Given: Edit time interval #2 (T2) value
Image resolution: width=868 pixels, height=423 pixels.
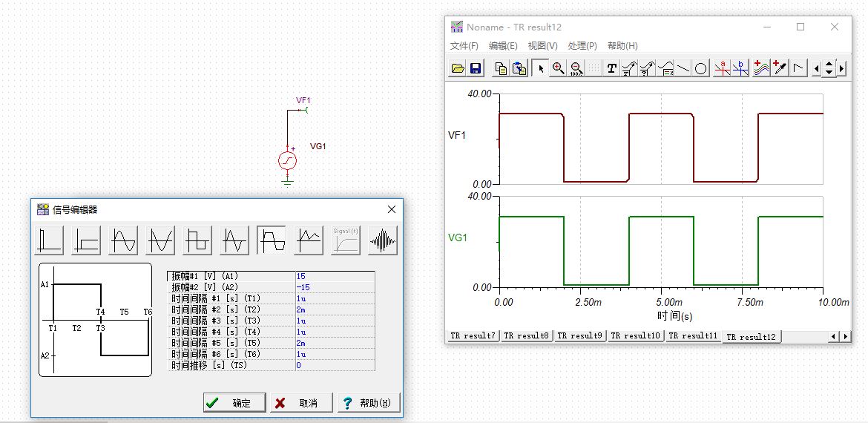Looking at the screenshot, I should point(335,309).
